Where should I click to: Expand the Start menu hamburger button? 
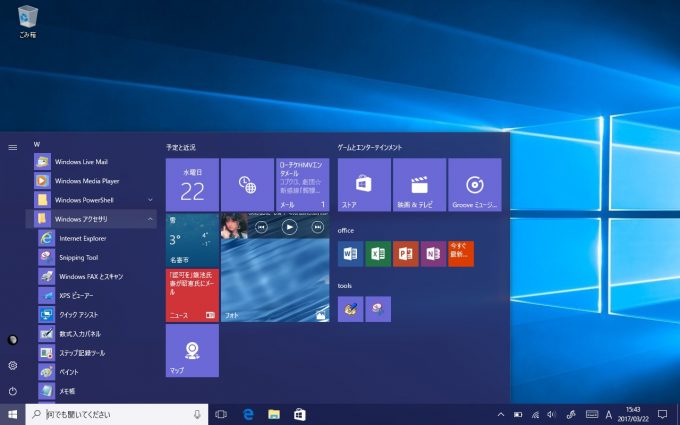13,147
